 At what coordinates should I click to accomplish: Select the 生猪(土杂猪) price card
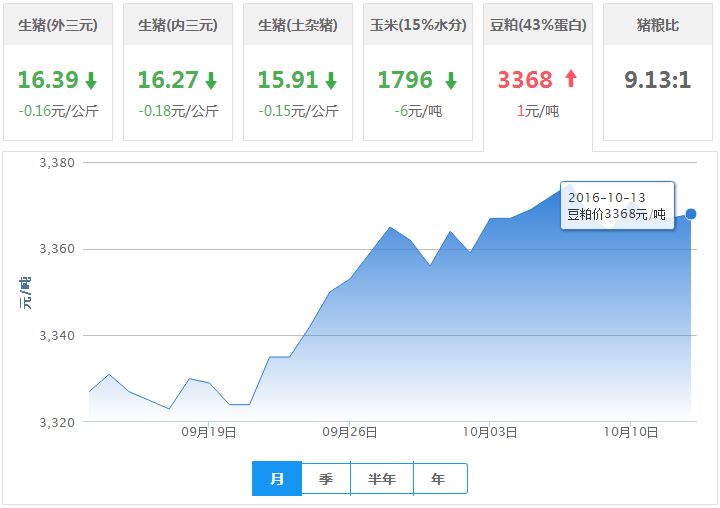298,72
